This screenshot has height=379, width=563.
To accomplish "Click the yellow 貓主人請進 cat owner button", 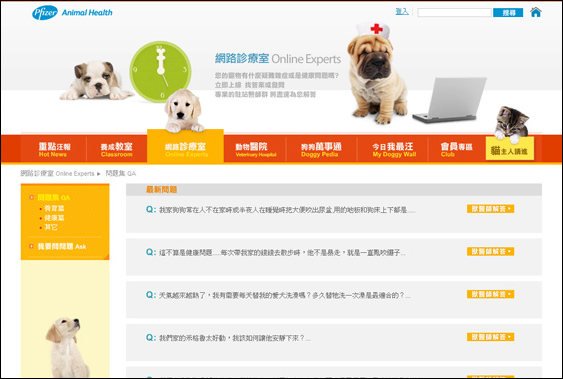I will (x=510, y=149).
